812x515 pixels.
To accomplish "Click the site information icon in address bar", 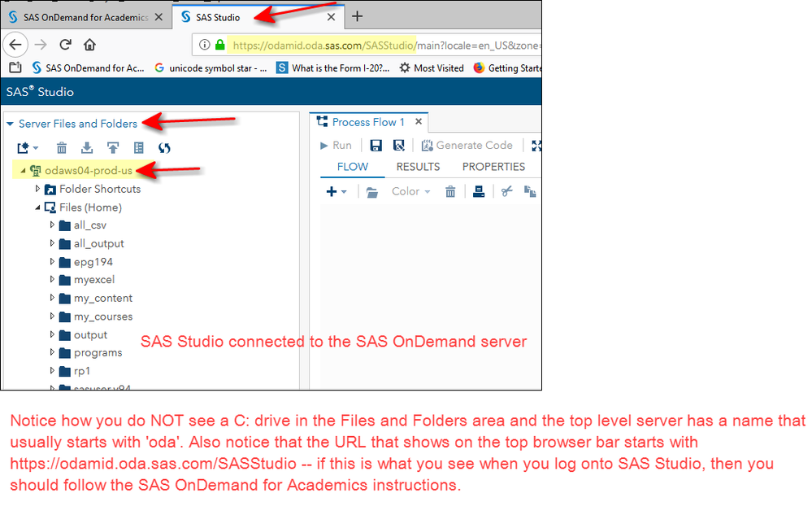I will click(x=205, y=45).
